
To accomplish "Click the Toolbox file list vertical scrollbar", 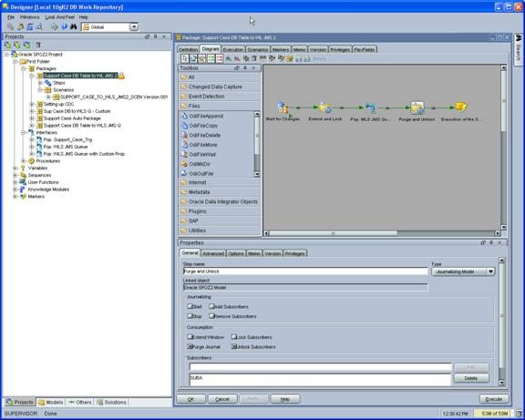I will [257, 144].
